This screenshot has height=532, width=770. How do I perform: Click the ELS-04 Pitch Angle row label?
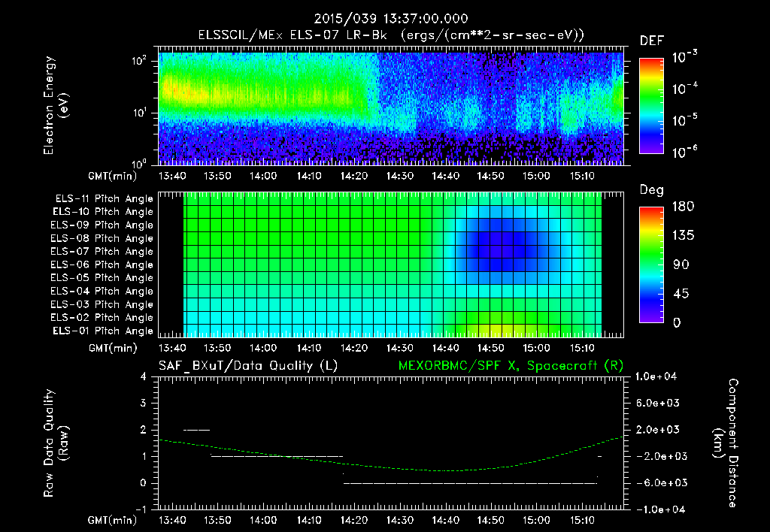coord(102,291)
